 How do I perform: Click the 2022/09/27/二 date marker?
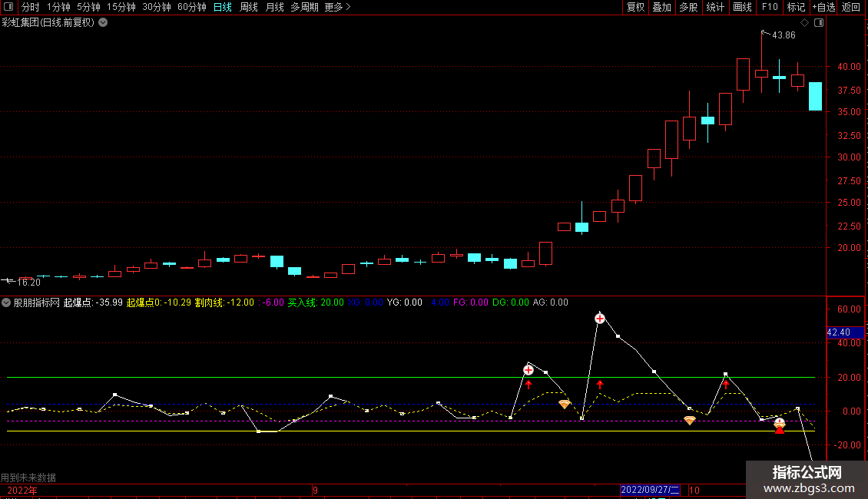(650, 490)
